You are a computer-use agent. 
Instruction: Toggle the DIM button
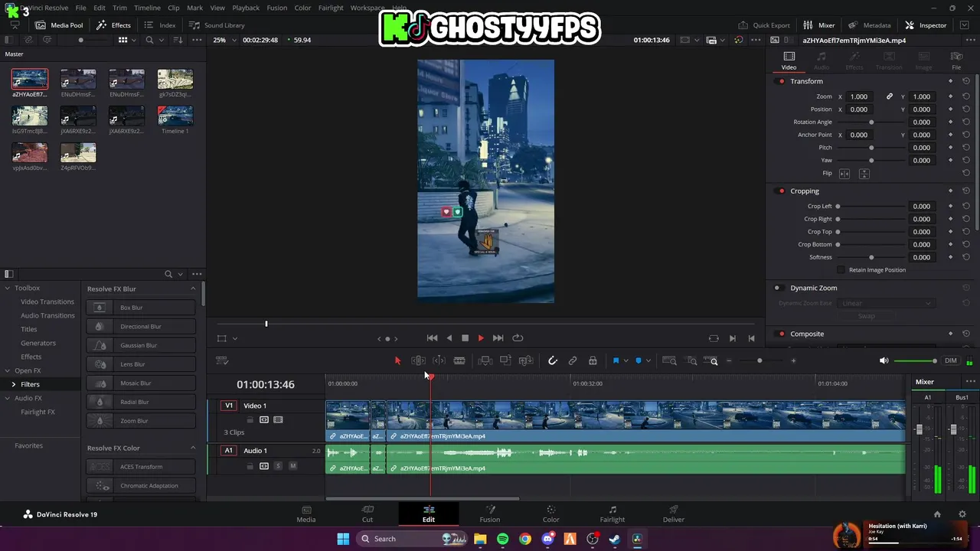pyautogui.click(x=951, y=360)
